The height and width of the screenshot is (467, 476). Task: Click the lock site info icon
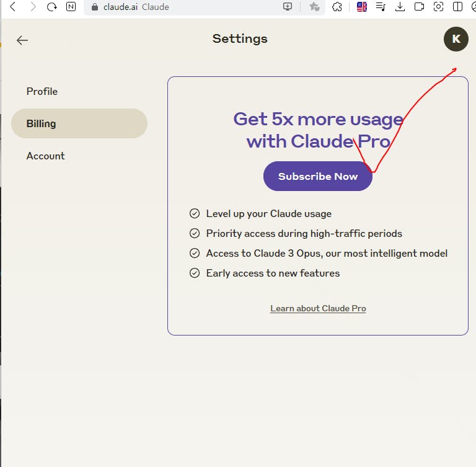[95, 7]
